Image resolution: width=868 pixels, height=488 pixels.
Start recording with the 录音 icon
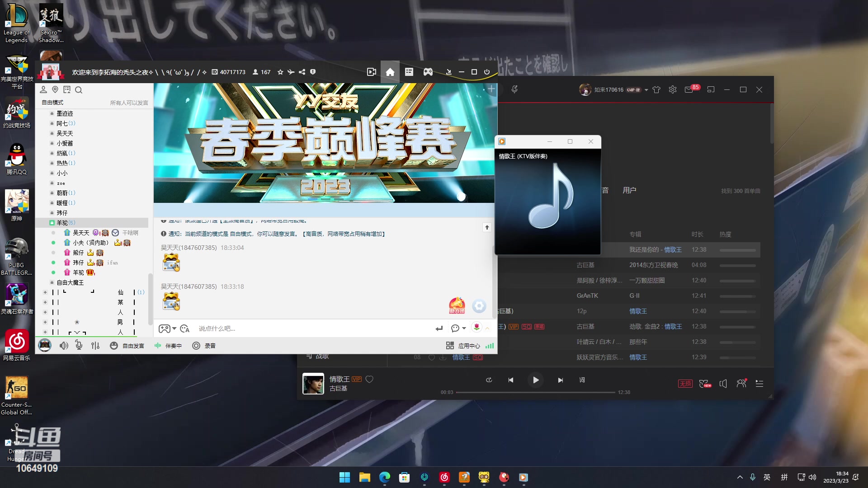coord(204,346)
